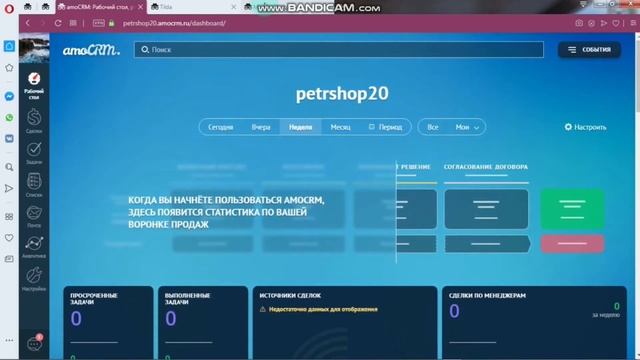The width and height of the screenshot is (640, 360).
Task: Select the Месяц period filter
Action: pos(340,127)
